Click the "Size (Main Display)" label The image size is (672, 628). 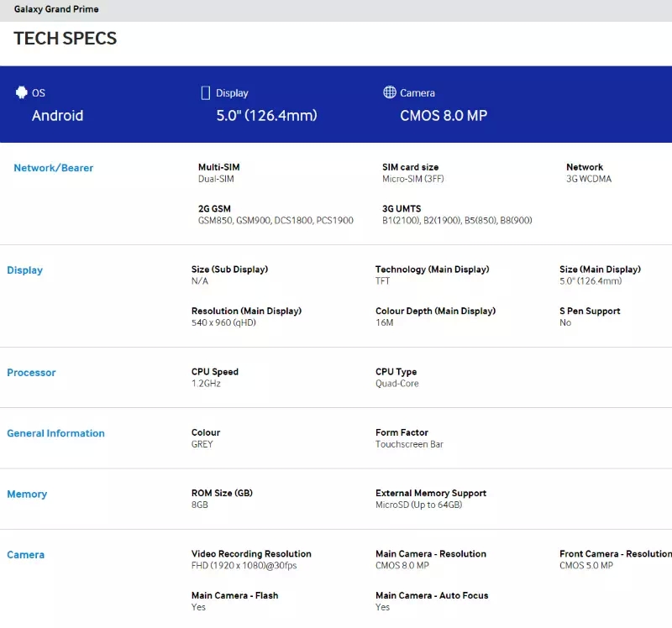point(600,270)
